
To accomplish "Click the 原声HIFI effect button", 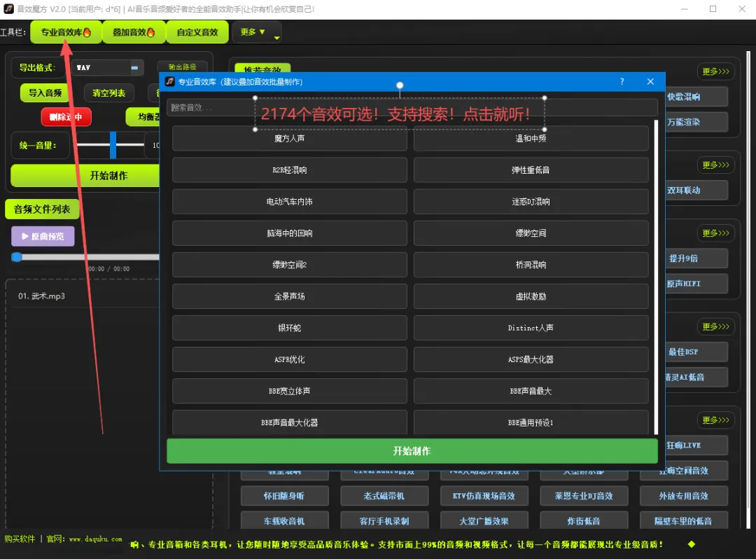I will pos(696,284).
